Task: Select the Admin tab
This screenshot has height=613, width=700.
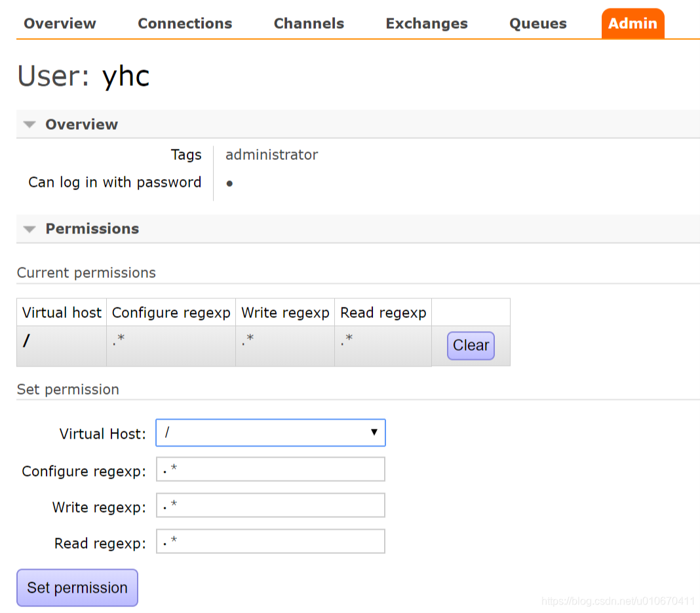Action: [x=632, y=23]
